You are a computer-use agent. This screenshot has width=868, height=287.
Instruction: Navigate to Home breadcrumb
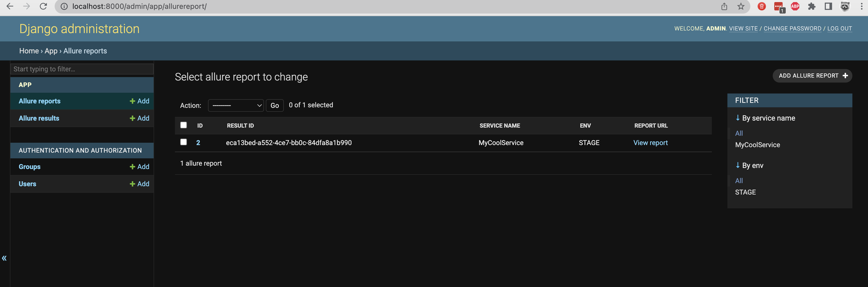point(29,51)
